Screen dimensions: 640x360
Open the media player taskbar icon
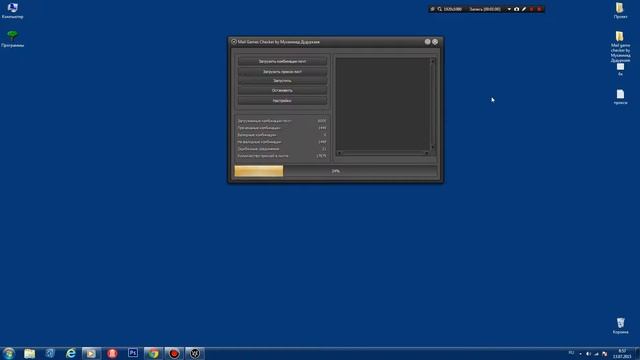91,353
